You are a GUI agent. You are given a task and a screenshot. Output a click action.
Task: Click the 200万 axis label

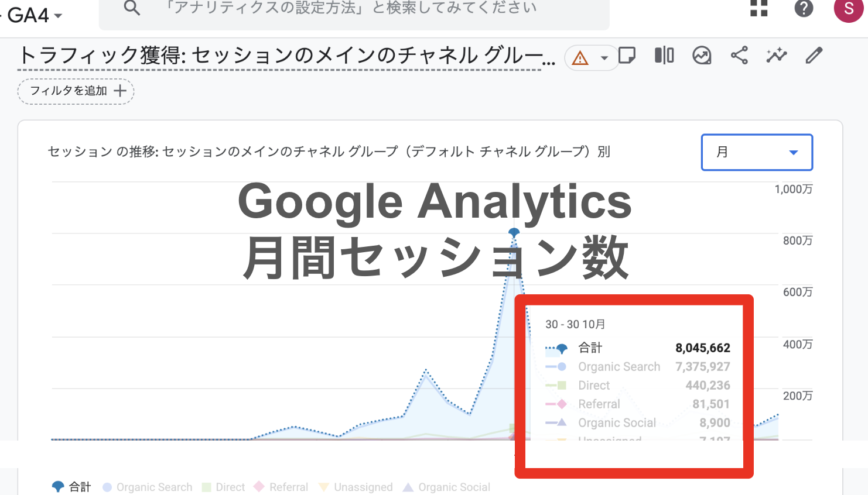[x=798, y=396]
